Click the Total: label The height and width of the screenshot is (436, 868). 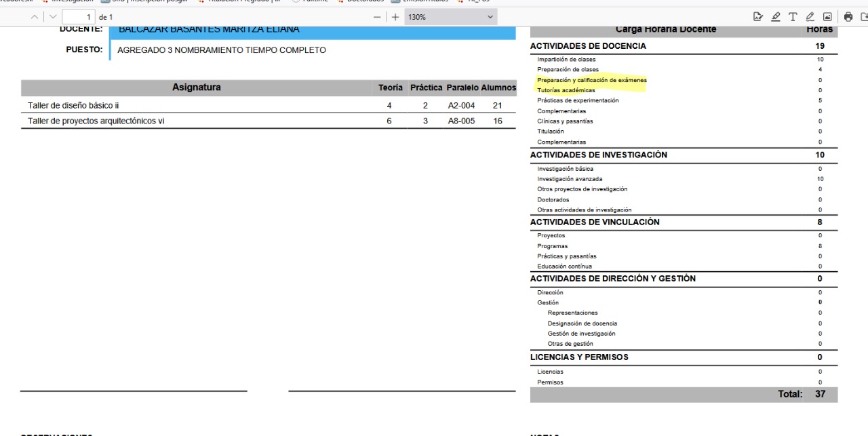(790, 394)
